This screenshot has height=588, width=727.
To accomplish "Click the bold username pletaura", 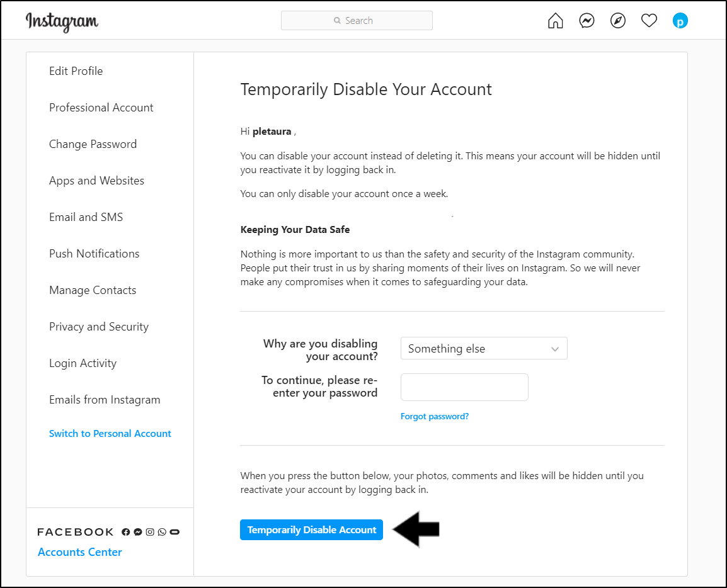I will [272, 132].
